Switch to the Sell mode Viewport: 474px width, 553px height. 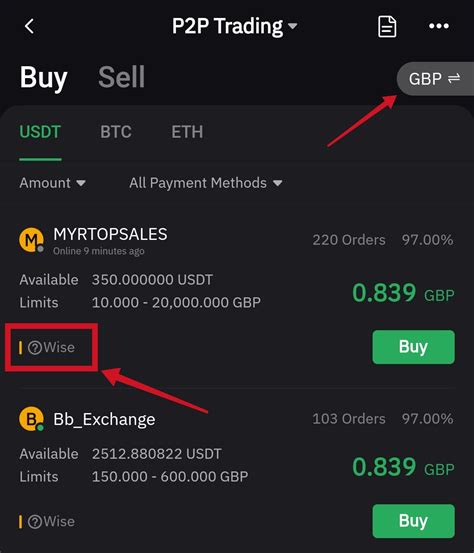point(121,77)
